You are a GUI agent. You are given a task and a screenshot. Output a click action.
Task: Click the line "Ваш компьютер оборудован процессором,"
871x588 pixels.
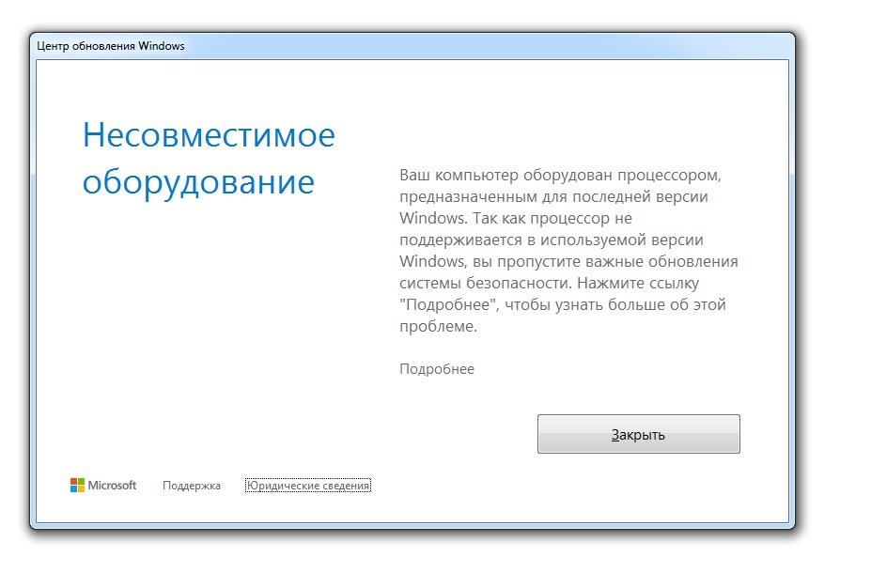pos(561,176)
